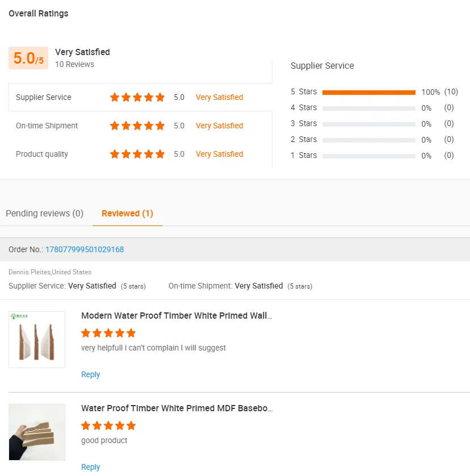This screenshot has height=476, width=470.
Task: Click the 10 Reviews count text
Action: coord(74,64)
